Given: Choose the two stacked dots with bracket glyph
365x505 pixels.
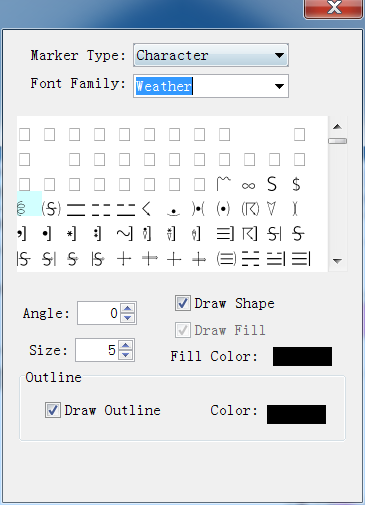Looking at the screenshot, I should coord(97,234).
